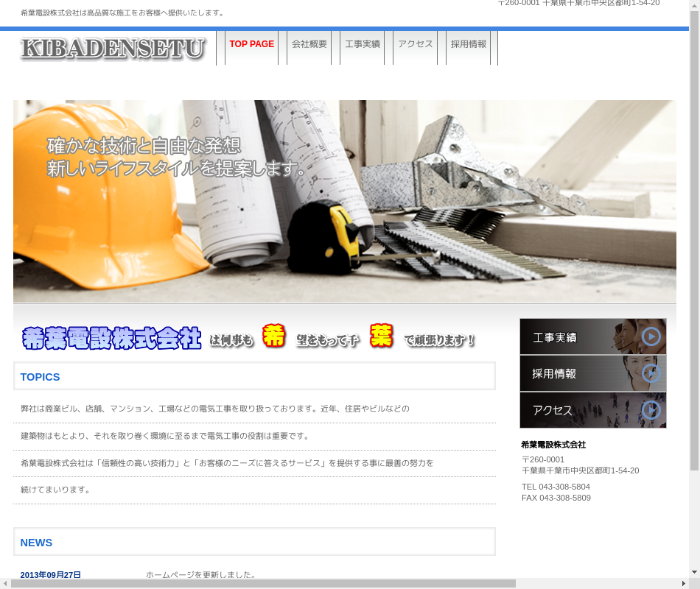This screenshot has width=700, height=589.
Task: Open 採用情報 in the top navigation
Action: pos(468,44)
